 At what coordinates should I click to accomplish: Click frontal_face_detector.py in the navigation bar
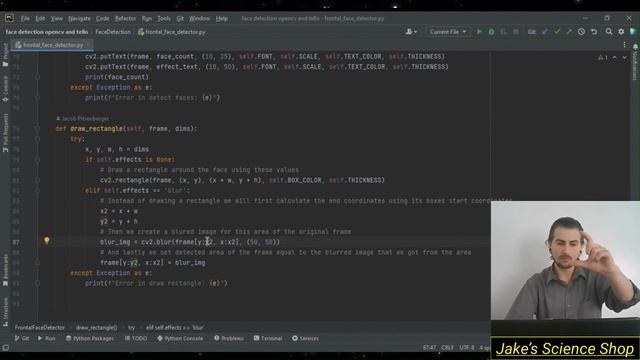pos(172,32)
